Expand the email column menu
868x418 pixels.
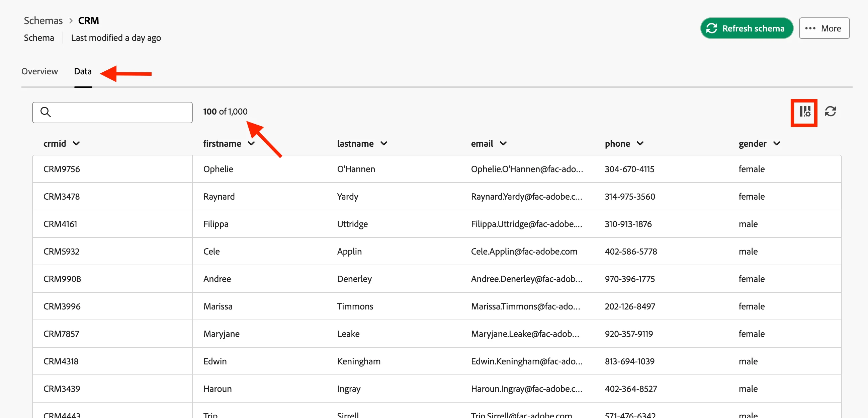503,144
